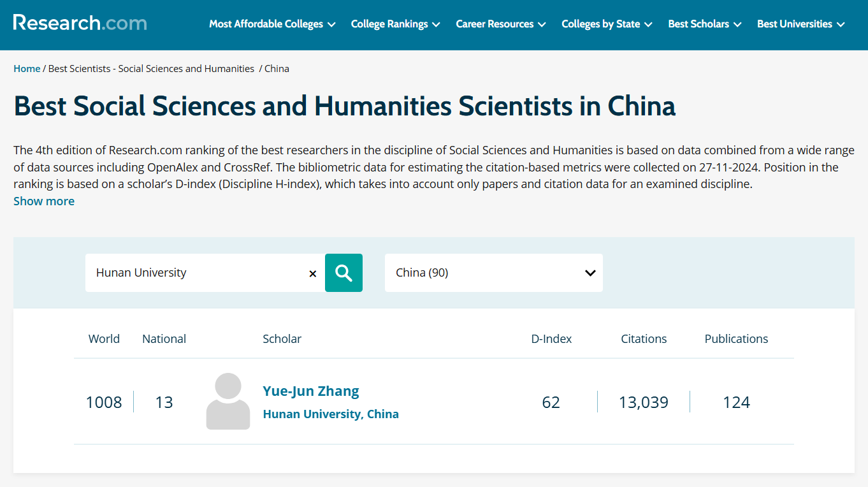Open Best Scientists - Social Sciences breadcrumb
868x487 pixels.
click(151, 69)
